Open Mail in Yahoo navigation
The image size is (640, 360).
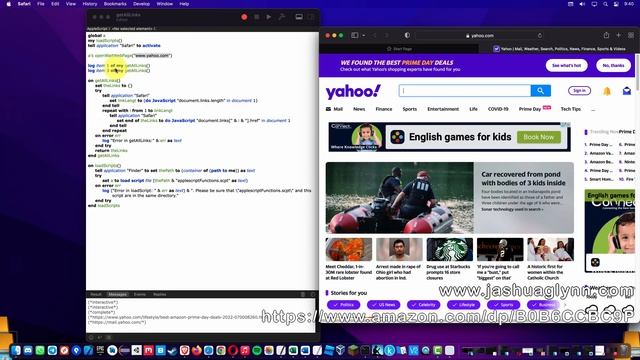tap(334, 109)
